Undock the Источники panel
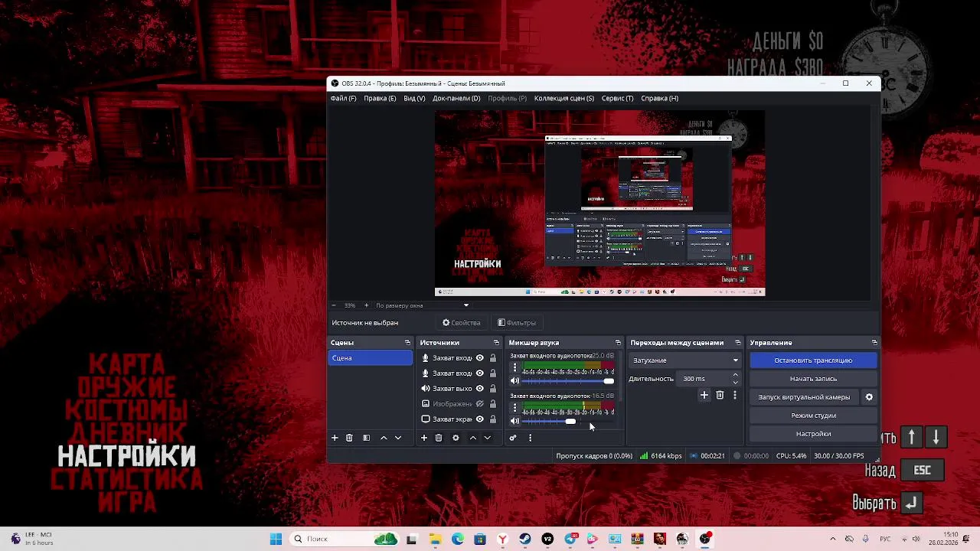Viewport: 980px width, 551px height. (x=496, y=343)
